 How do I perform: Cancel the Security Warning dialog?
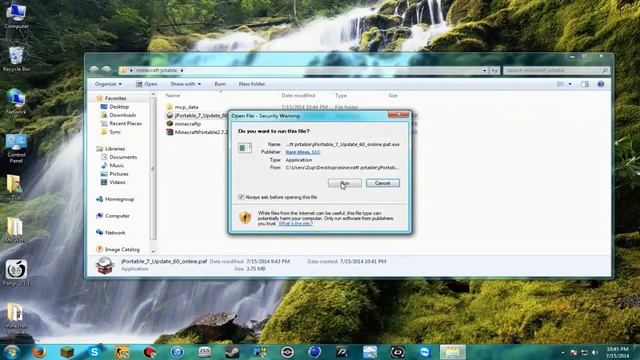(x=382, y=183)
